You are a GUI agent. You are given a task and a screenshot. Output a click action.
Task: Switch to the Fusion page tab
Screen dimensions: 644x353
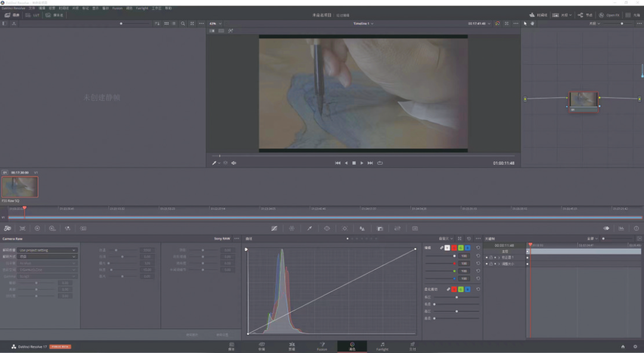(322, 346)
